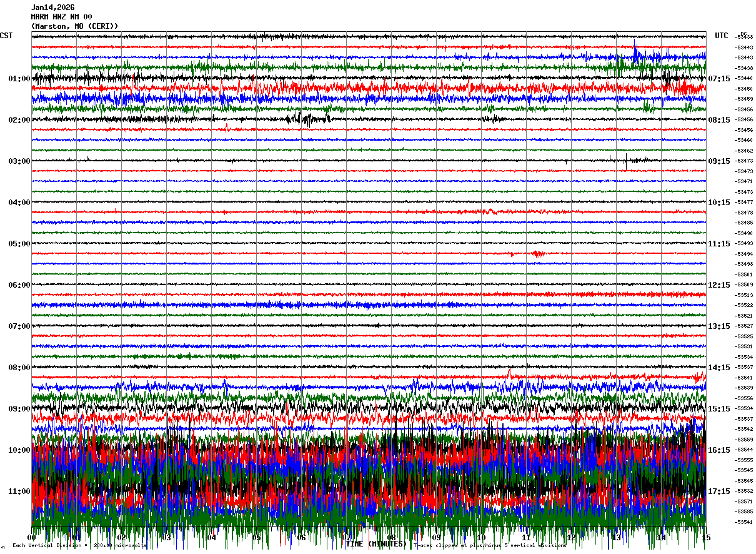This screenshot has width=756, height=554.
Task: Click the DC offset value -53477
Action: 744,202
